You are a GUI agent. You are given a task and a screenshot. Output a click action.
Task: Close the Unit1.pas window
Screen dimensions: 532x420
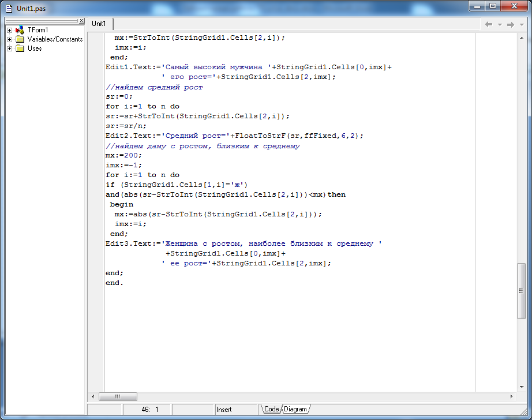514,6
